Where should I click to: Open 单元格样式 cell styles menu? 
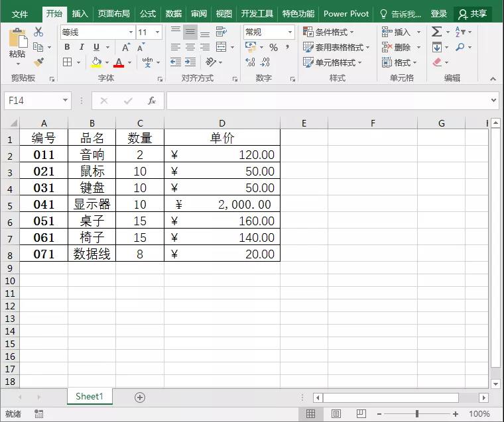point(332,62)
